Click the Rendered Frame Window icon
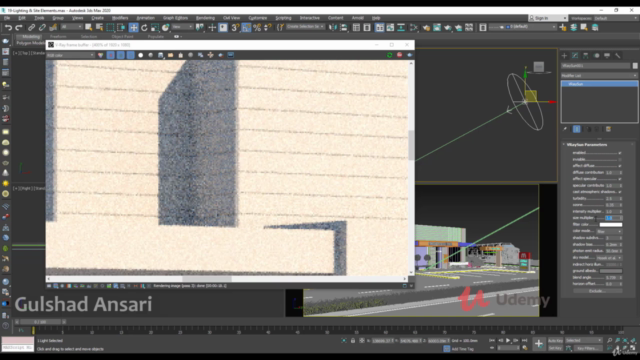Image resolution: width=640 pixels, height=360 pixels. [x=437, y=27]
